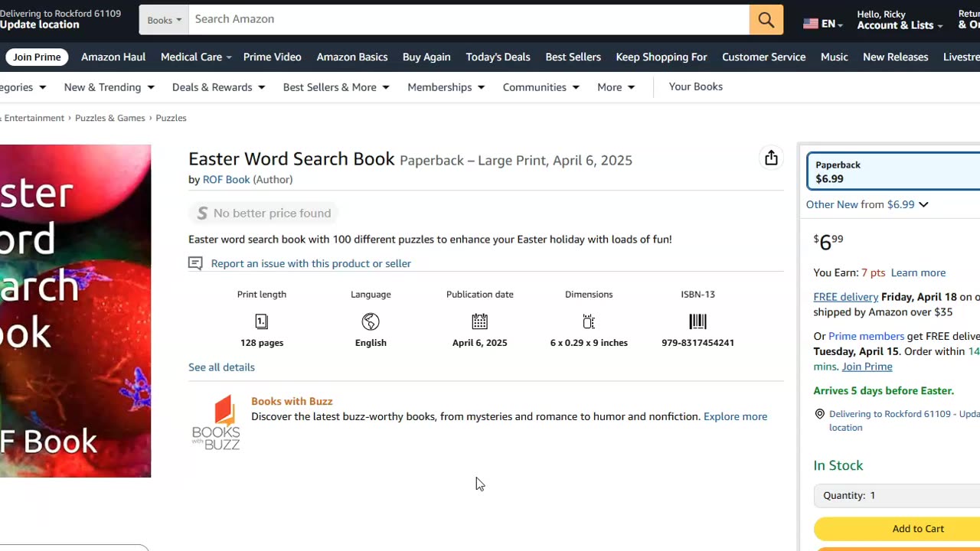Click the Explore more link
Screen dimensions: 980x551
point(735,416)
